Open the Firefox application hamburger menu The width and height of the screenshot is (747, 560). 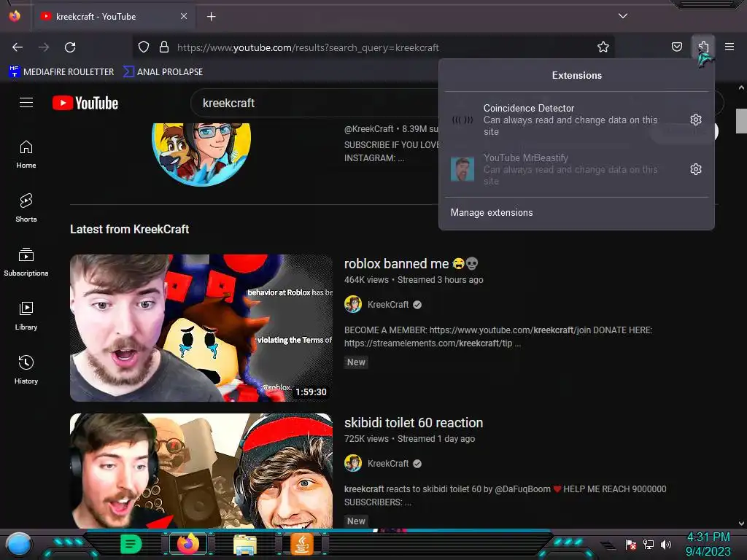coord(729,47)
